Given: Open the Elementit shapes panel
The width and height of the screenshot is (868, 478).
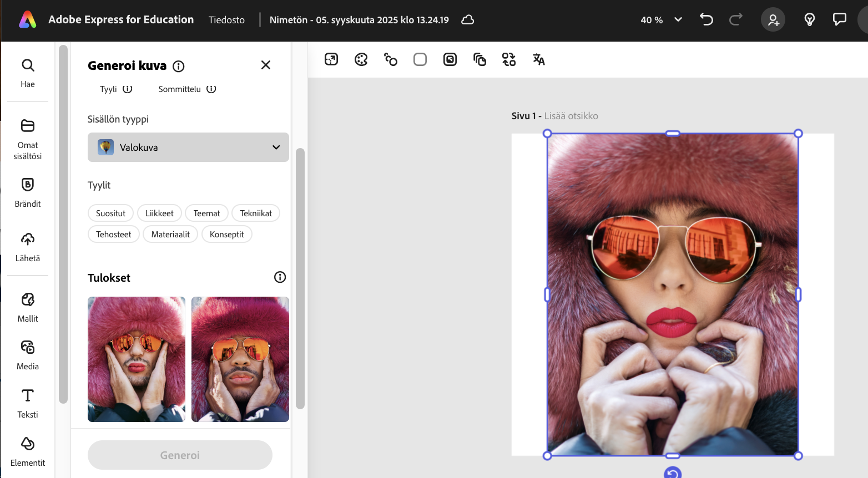Looking at the screenshot, I should (28, 444).
